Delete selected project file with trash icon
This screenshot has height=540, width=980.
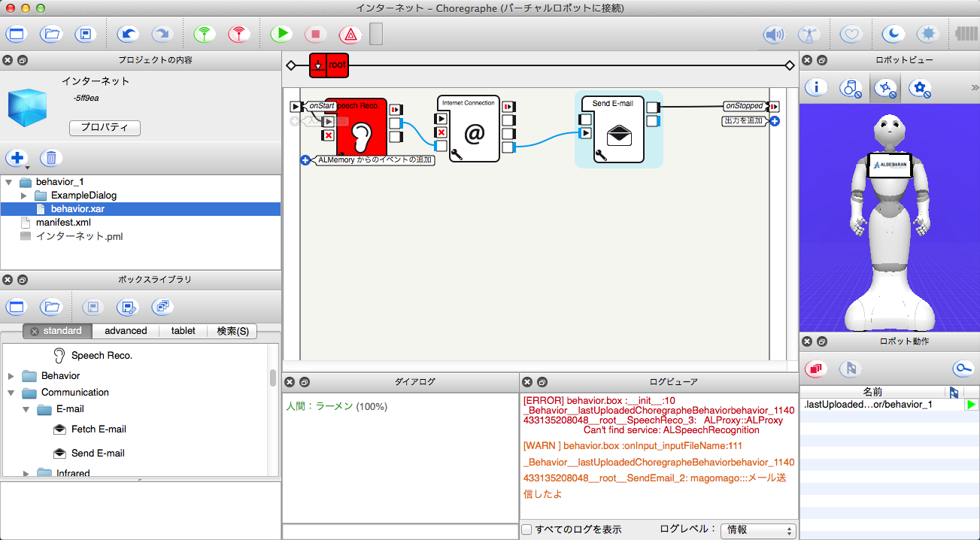tap(51, 158)
